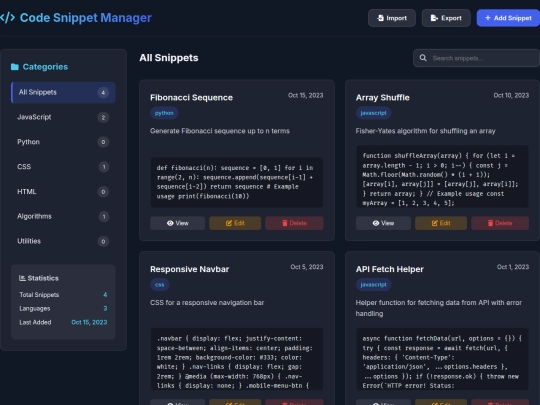Screen dimensions: 540x405
Task: Click the Responsive Navbar code block
Action: click(237, 359)
